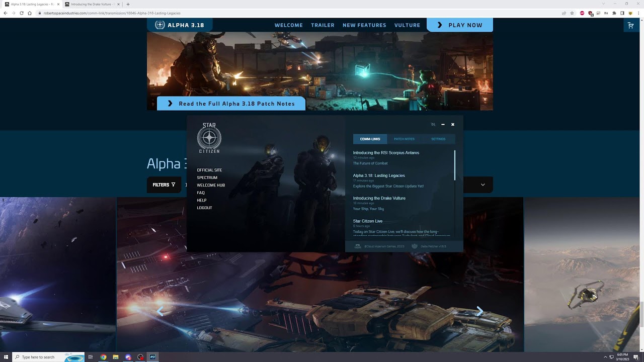Toggle the launcher mute sound icon
This screenshot has width=644, height=362.
click(433, 124)
